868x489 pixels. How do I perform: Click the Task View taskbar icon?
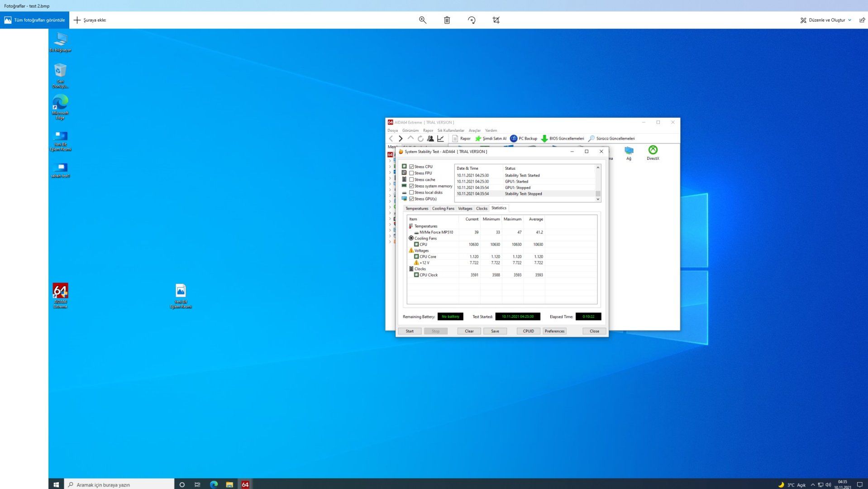tap(197, 484)
